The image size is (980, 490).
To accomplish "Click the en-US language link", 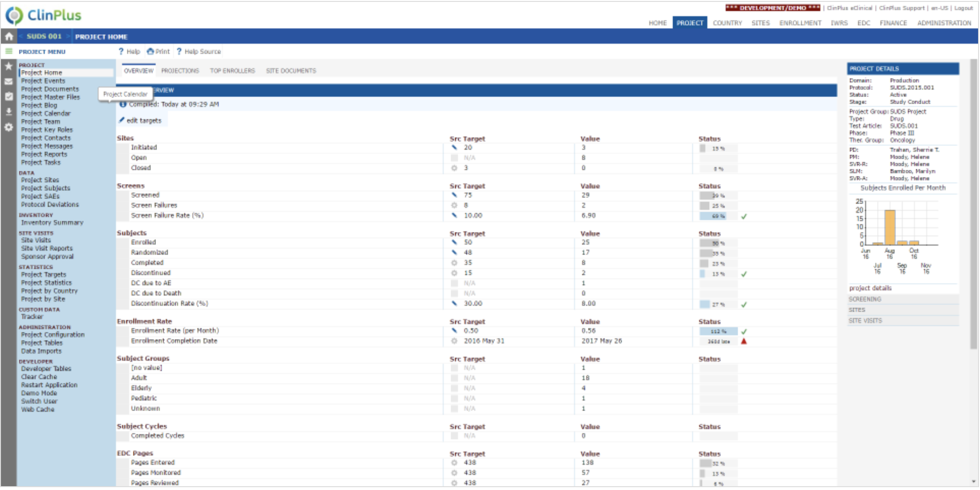I will pos(940,8).
